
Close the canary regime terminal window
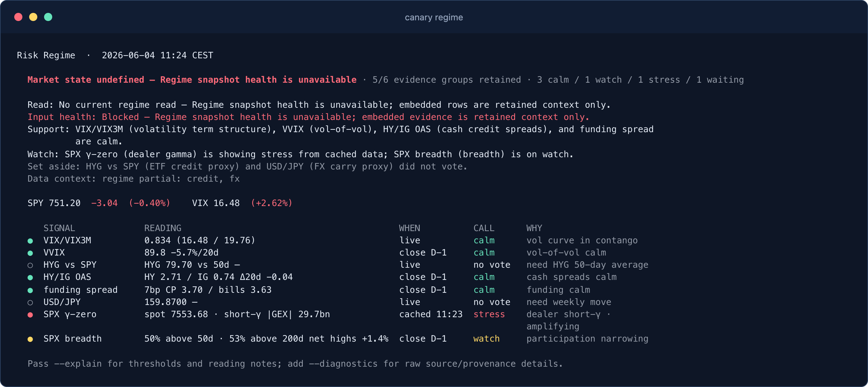coord(18,17)
